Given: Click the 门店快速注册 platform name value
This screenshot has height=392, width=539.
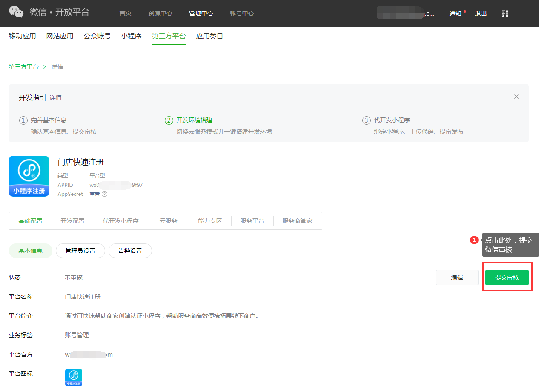Looking at the screenshot, I should click(x=83, y=297).
